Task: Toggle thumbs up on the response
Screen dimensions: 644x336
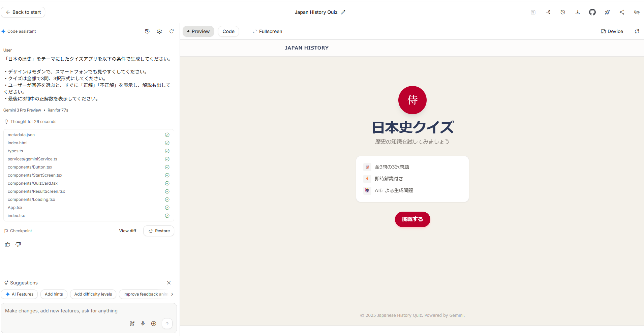Action: click(x=7, y=244)
